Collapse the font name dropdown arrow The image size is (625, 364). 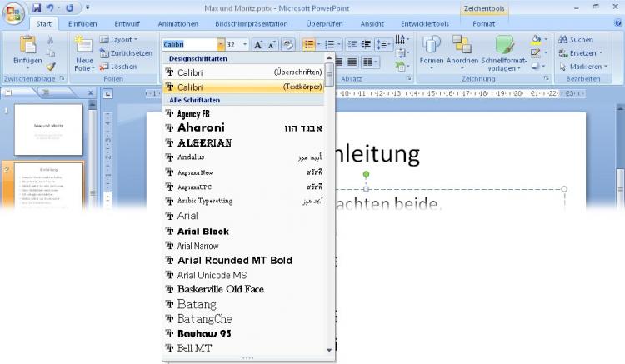(219, 44)
